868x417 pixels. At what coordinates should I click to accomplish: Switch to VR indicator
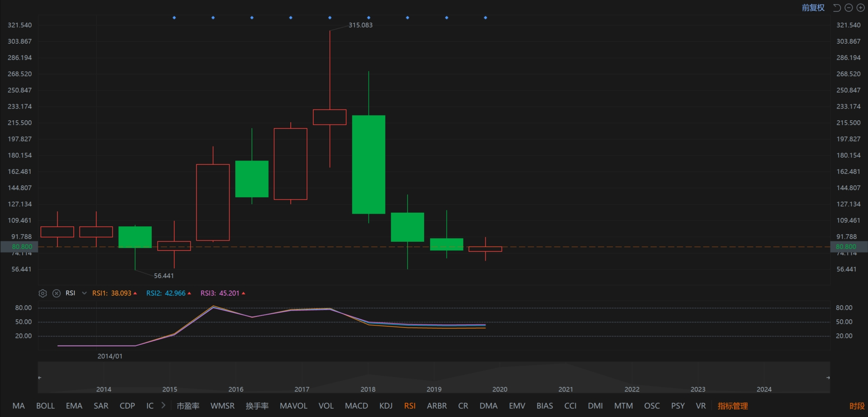pos(701,406)
